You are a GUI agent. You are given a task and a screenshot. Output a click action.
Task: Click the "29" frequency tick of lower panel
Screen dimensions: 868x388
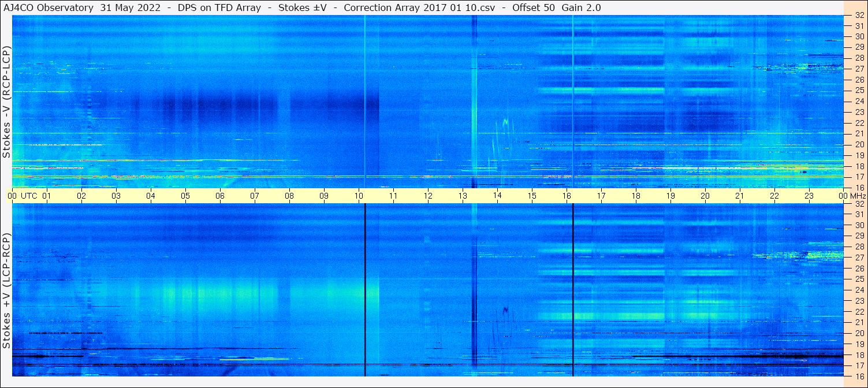click(x=859, y=236)
